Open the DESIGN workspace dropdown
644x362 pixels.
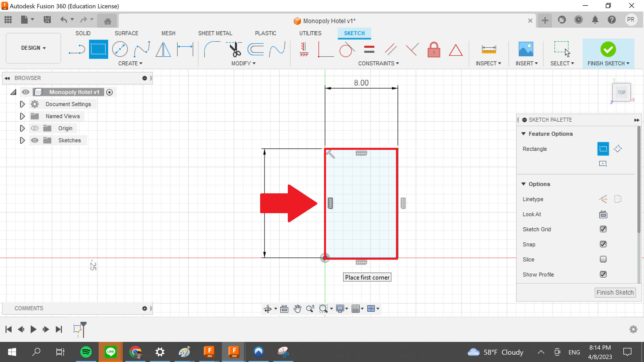[x=33, y=48]
